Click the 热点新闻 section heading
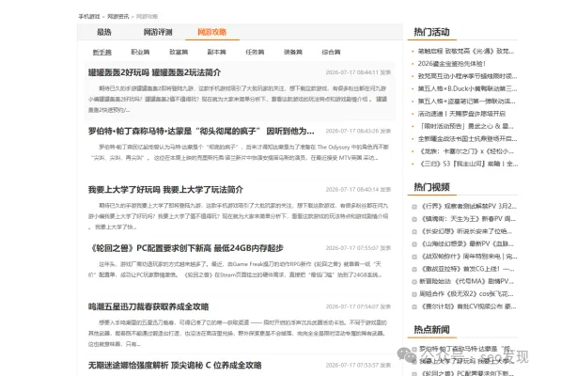The image size is (577, 392). point(431,329)
